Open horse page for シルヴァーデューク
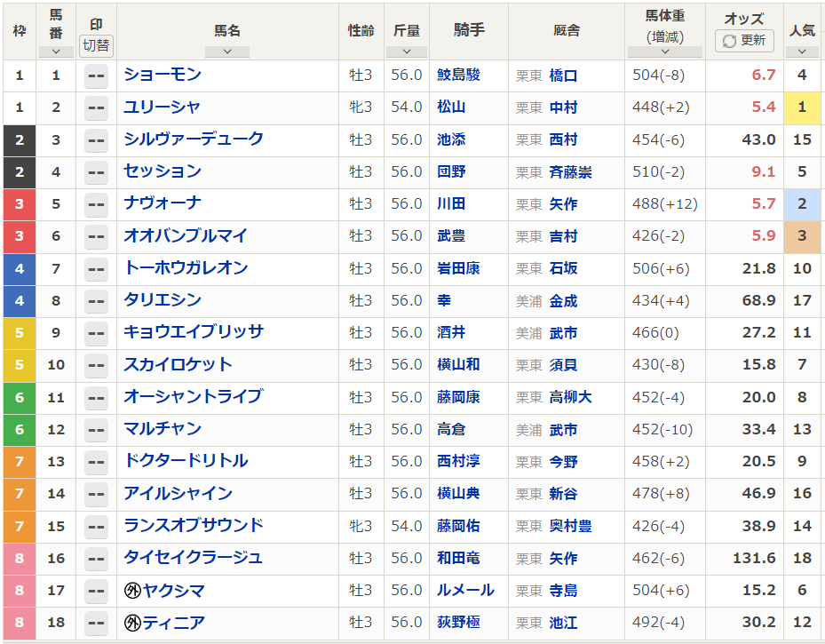 pos(194,139)
